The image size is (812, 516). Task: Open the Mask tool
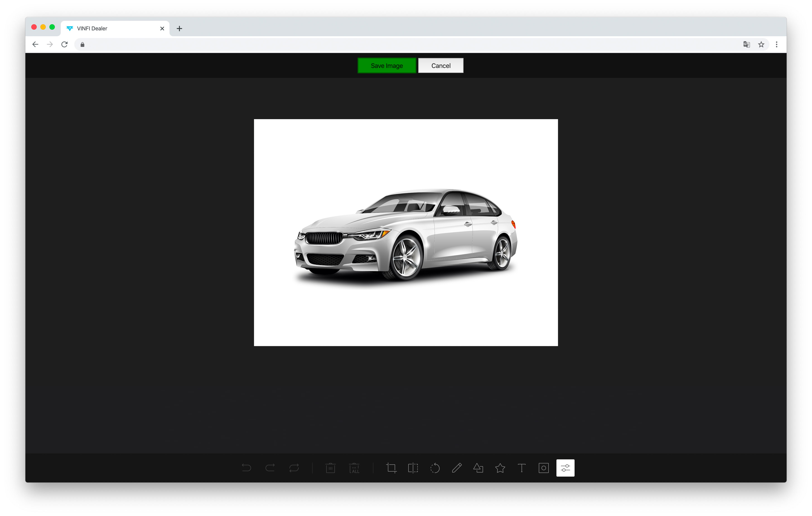(x=544, y=468)
